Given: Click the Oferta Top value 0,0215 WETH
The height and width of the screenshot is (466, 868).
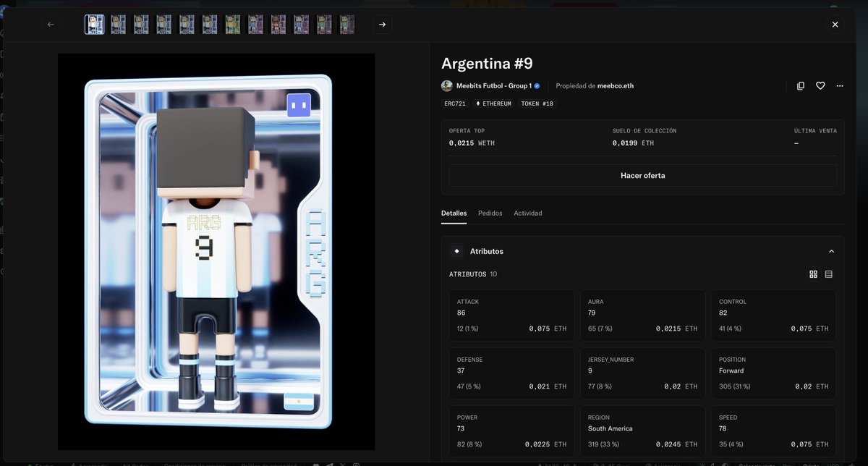Looking at the screenshot, I should pyautogui.click(x=472, y=143).
